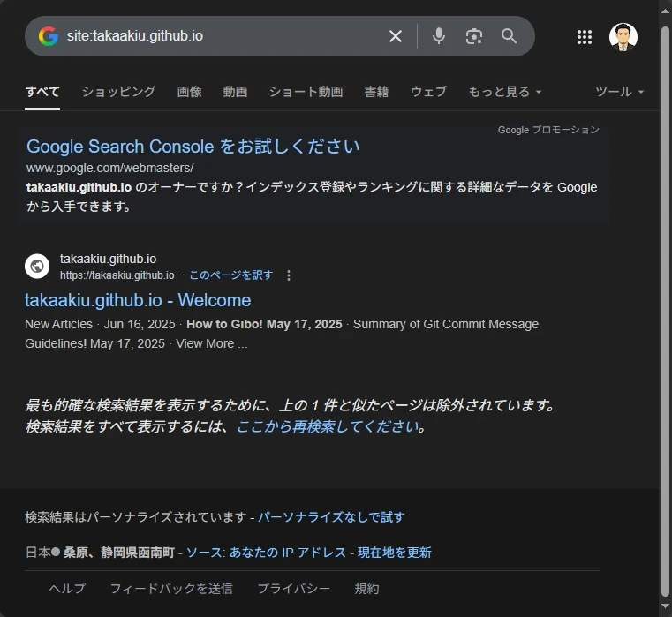
Task: Open the ヘルプ footer link
Action: tap(67, 588)
